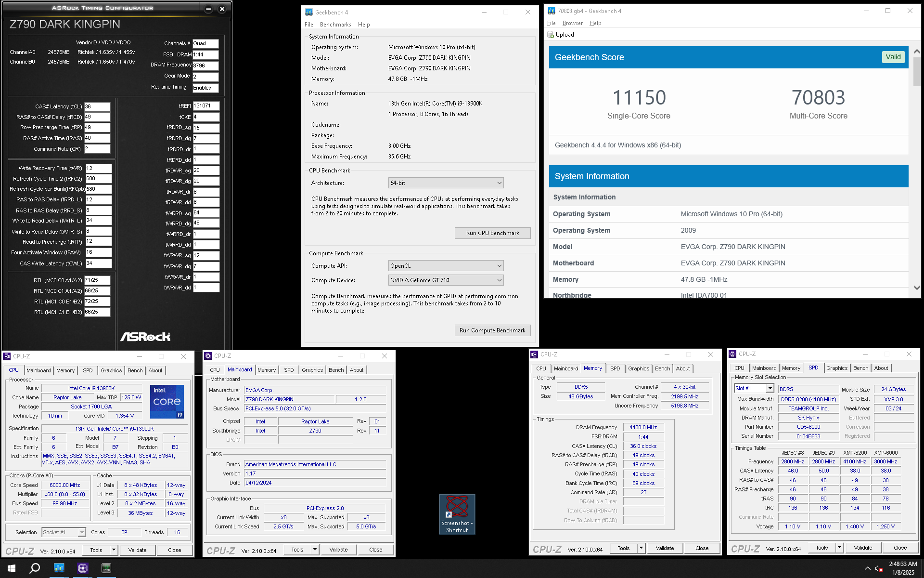Click the Geekbench 4 window title icon
Image resolution: width=924 pixels, height=578 pixels.
[x=309, y=12]
